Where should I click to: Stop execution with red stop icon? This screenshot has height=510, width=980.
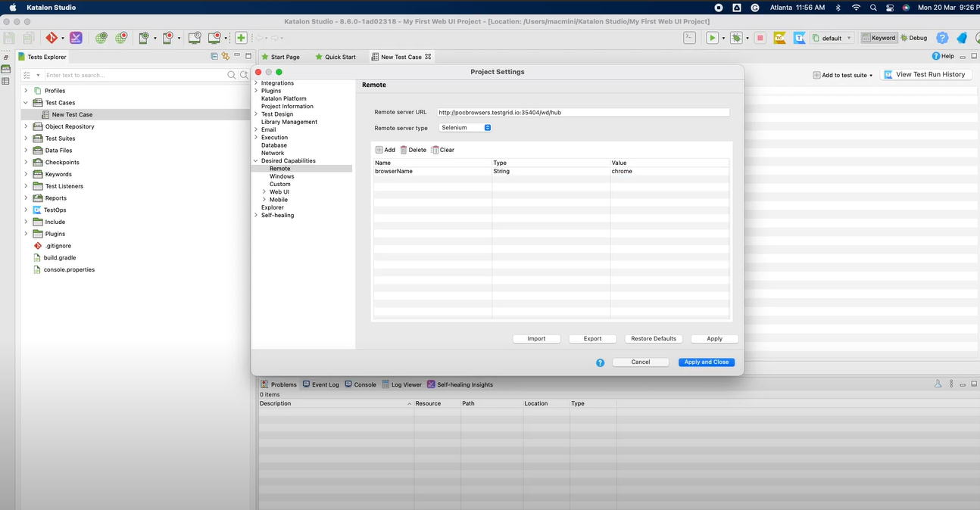760,38
